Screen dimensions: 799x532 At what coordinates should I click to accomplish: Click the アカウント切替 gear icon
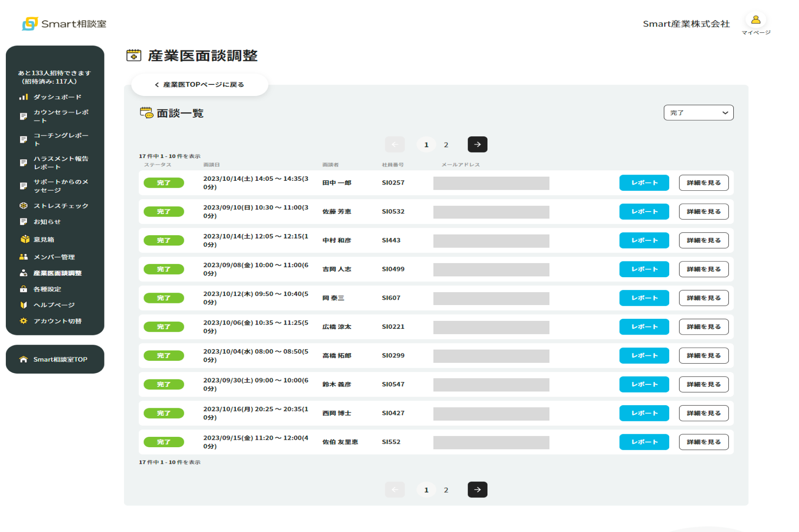tap(23, 321)
